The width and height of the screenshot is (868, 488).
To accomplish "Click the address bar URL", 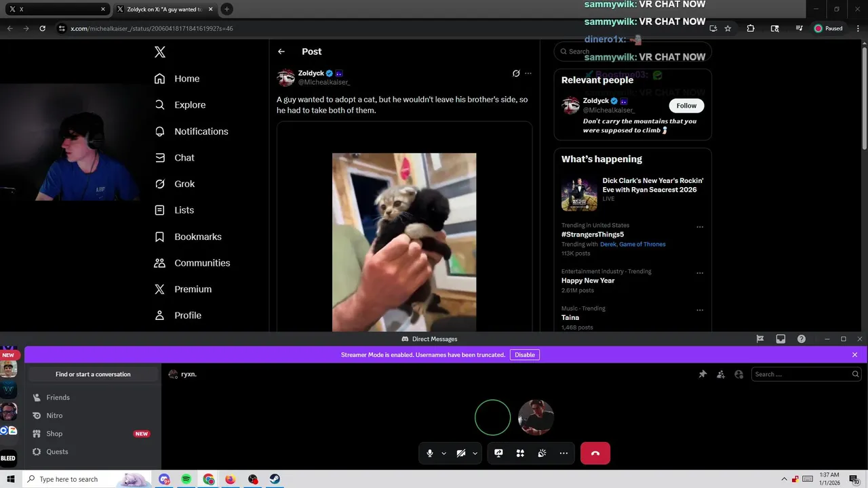I will click(152, 28).
